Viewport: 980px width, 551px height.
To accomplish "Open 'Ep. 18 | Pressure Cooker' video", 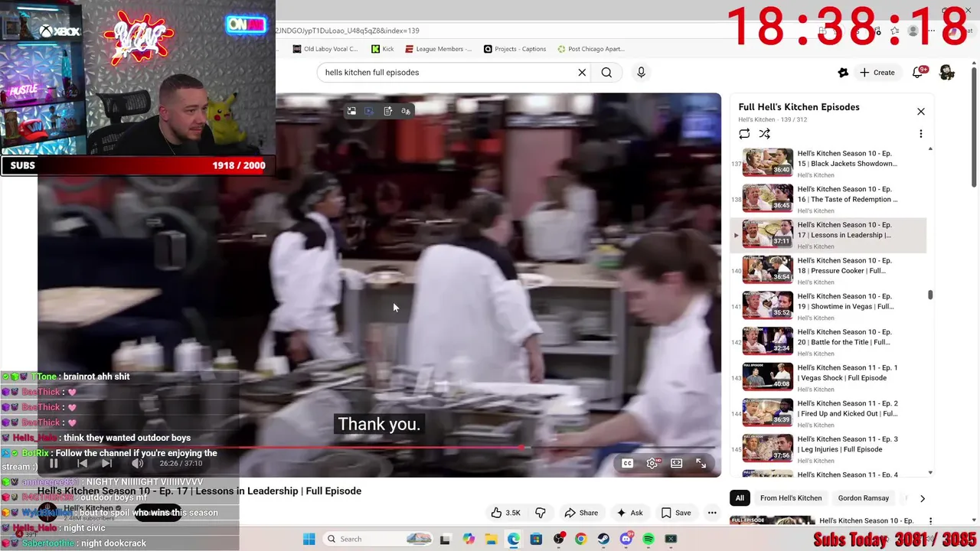I will pos(828,271).
